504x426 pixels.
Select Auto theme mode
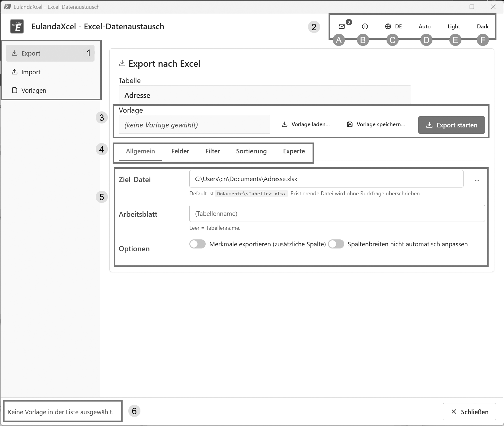click(x=425, y=27)
